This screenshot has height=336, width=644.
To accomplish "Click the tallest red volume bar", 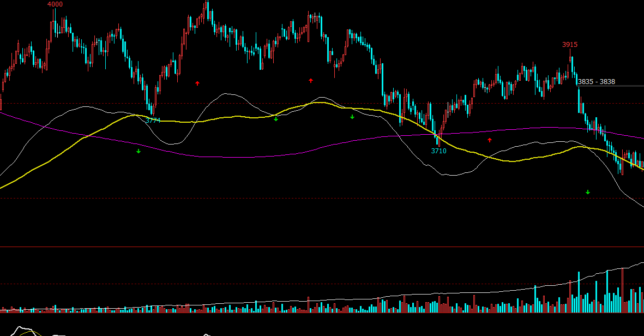I will pos(622,290).
